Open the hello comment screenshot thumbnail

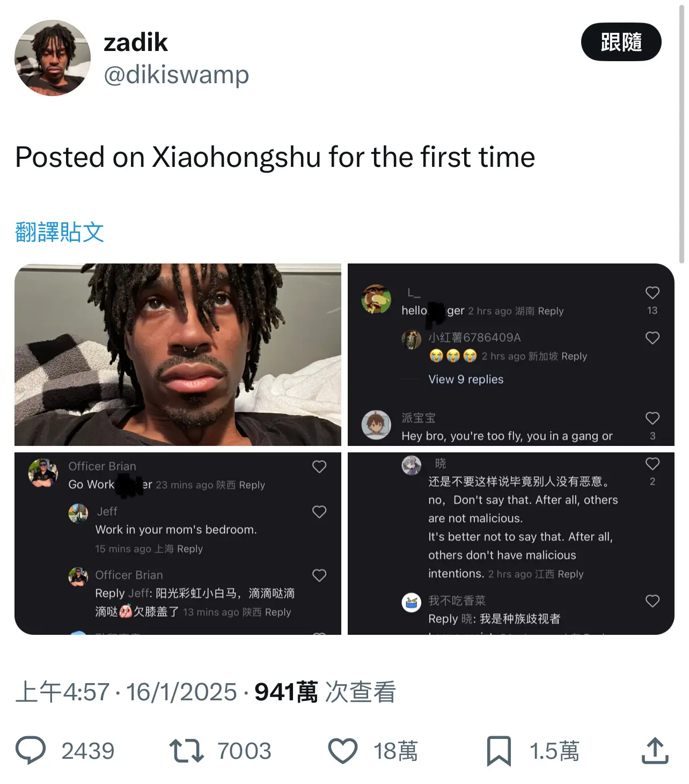511,355
